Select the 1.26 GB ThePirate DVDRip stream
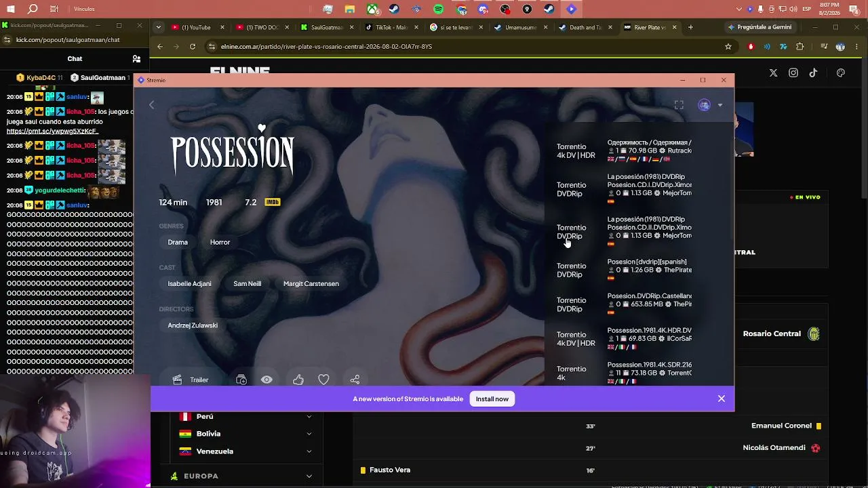 pos(624,270)
